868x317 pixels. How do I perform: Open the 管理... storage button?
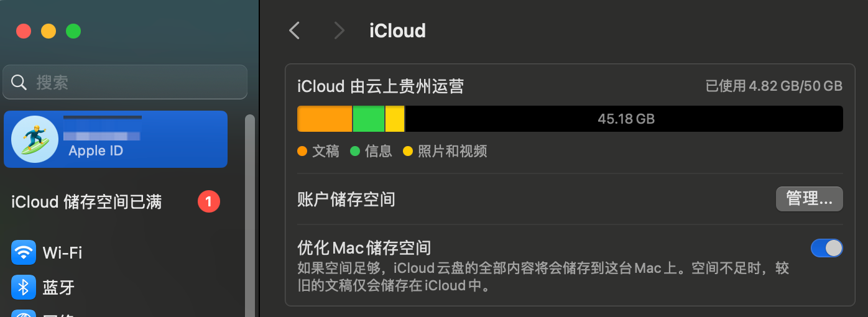pos(809,199)
